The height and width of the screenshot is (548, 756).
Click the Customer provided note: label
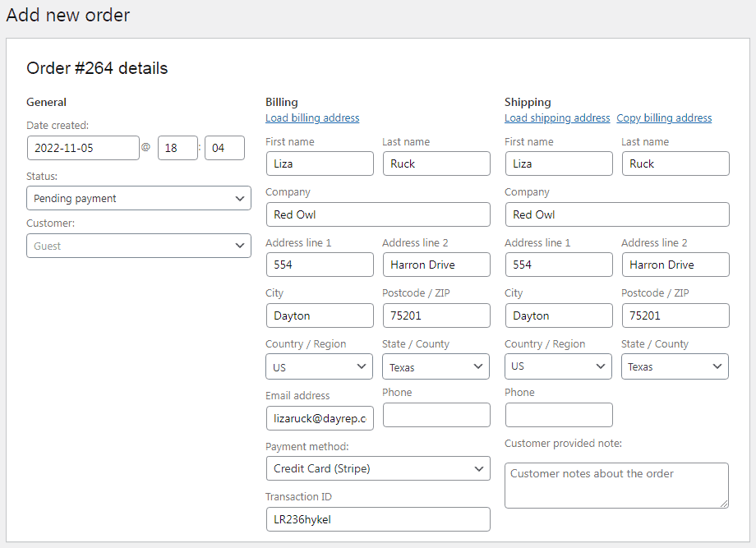pos(563,444)
